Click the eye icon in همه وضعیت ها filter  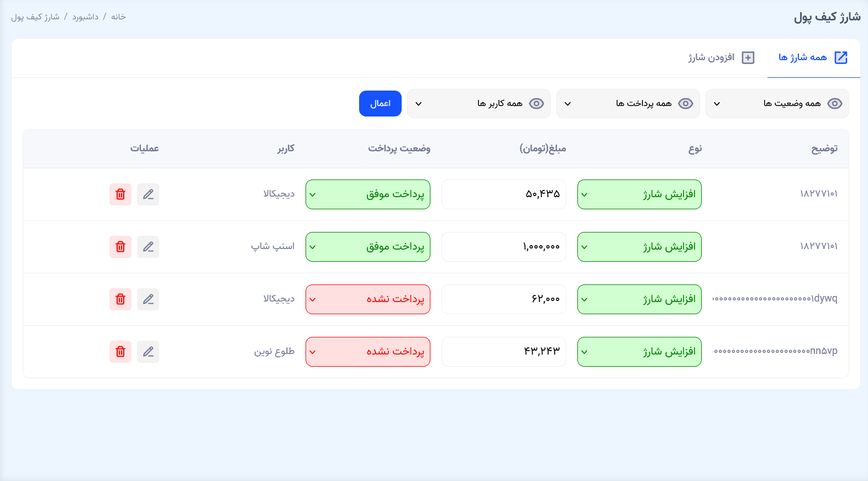[x=834, y=104]
